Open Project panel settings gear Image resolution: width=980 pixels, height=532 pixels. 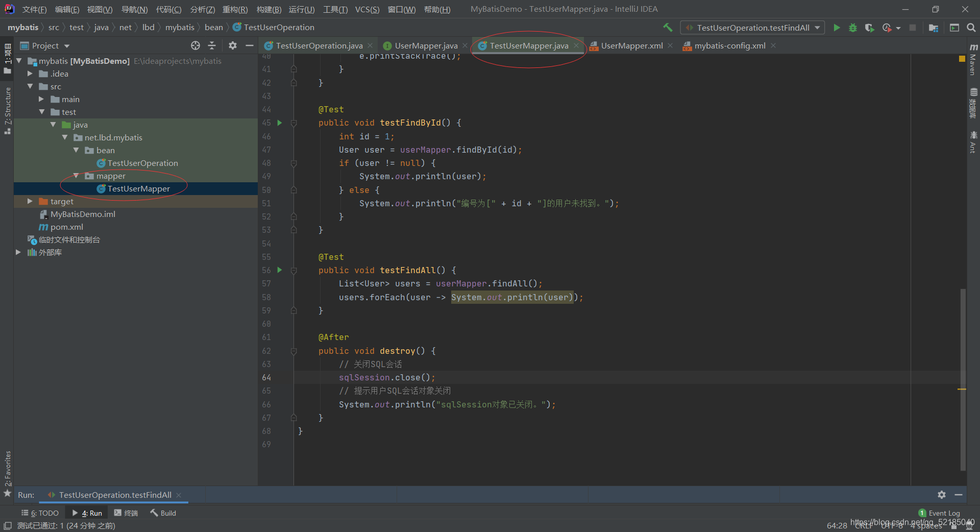coord(233,45)
